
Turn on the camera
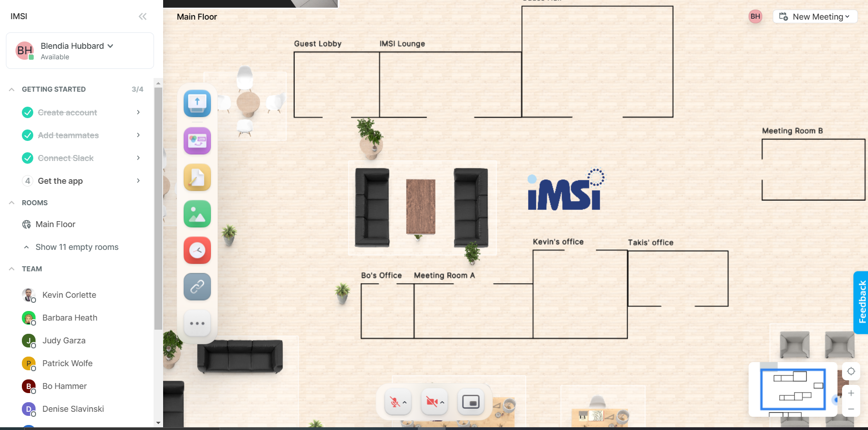pyautogui.click(x=431, y=402)
